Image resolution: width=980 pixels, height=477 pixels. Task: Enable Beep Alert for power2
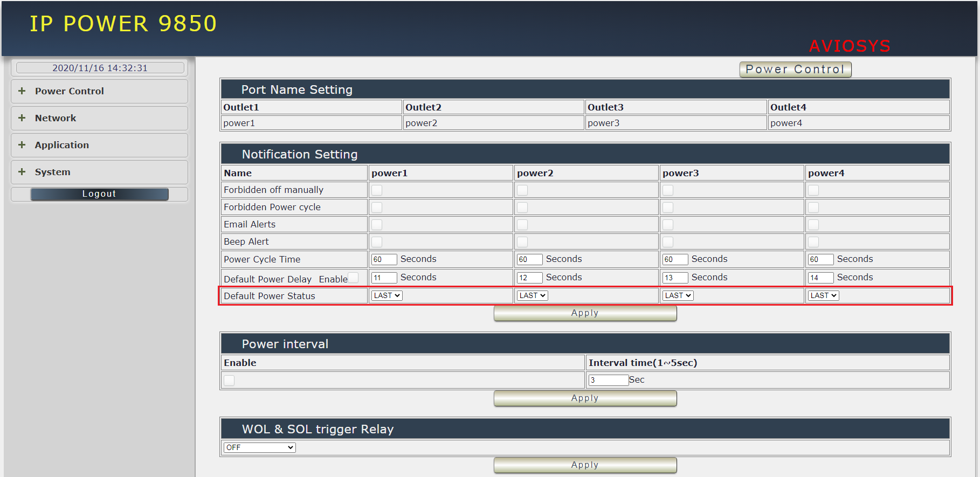point(522,241)
